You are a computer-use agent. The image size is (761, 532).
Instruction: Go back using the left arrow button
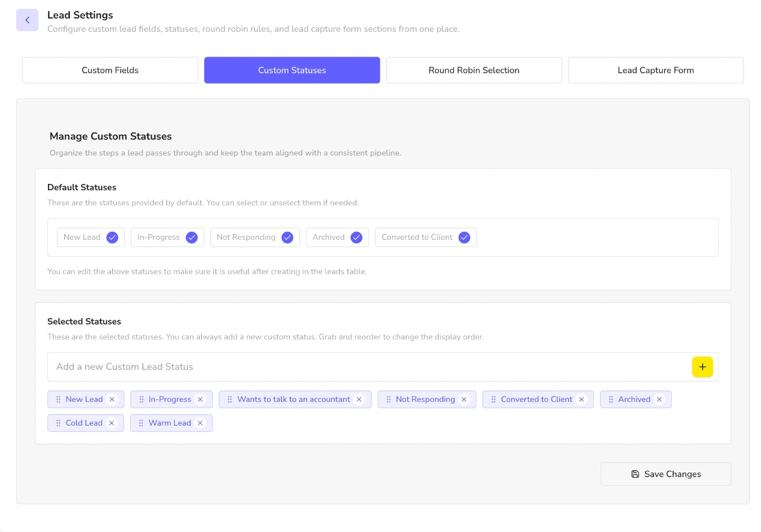27,20
